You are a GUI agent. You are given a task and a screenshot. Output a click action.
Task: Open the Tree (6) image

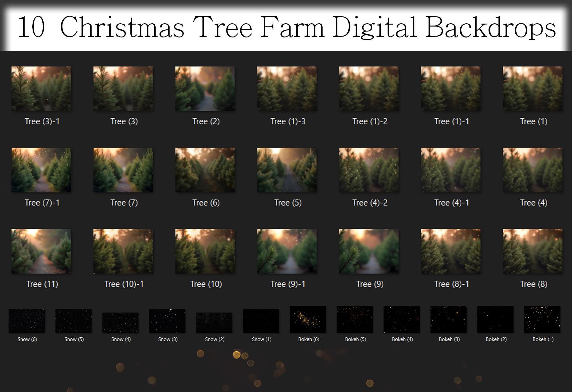(205, 170)
